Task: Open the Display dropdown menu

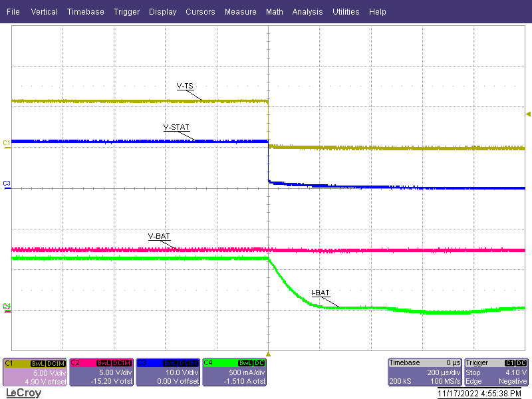Action: pos(162,11)
